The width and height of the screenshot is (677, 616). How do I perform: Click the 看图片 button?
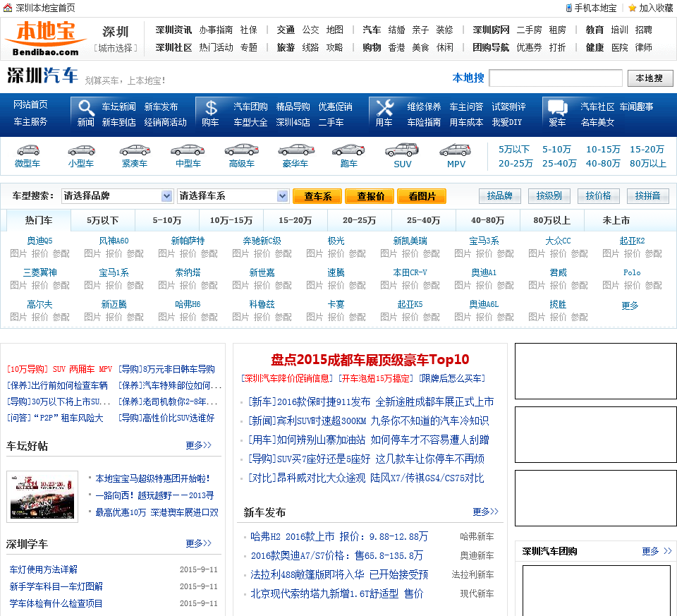click(422, 196)
